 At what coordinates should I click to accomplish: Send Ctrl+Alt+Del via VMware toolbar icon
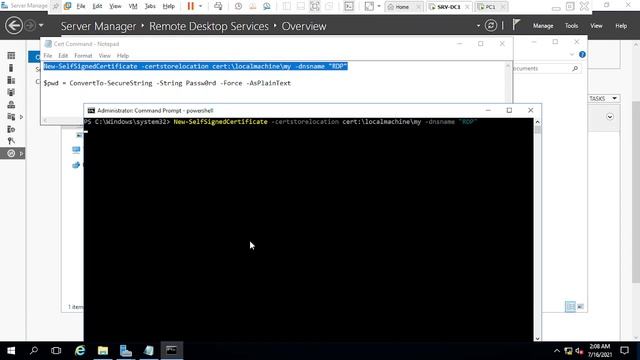[218, 6]
